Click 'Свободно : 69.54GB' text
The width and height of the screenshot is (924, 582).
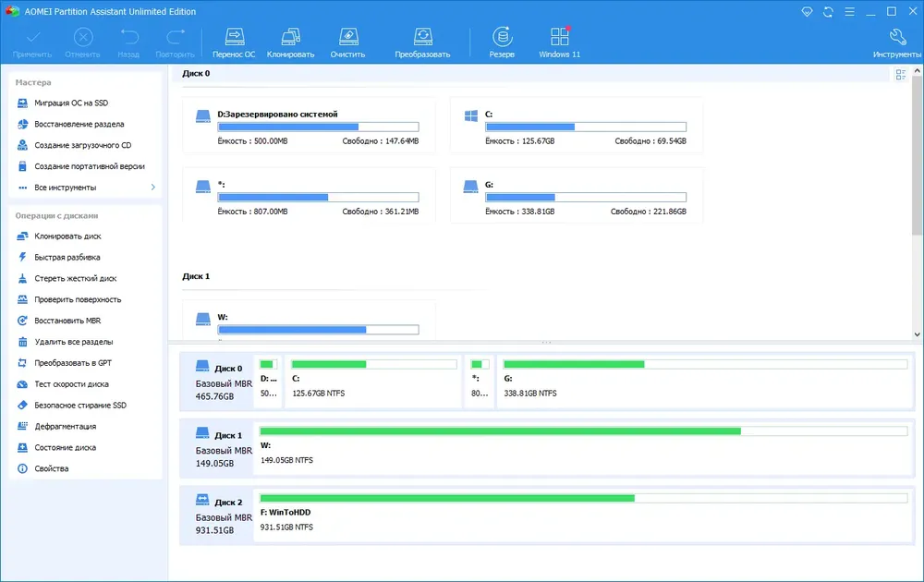point(650,141)
